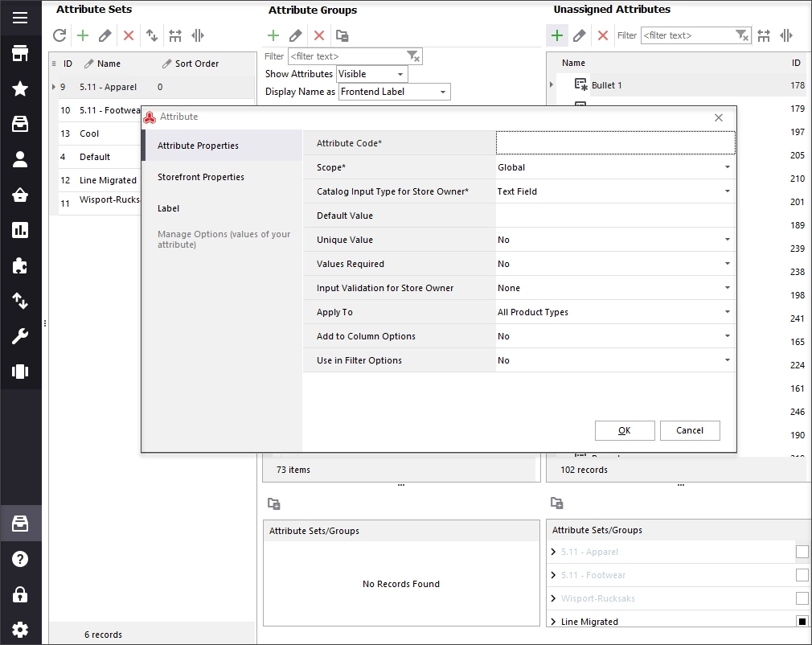Select the Cool attribute set row
This screenshot has height=645, width=812.
point(100,134)
